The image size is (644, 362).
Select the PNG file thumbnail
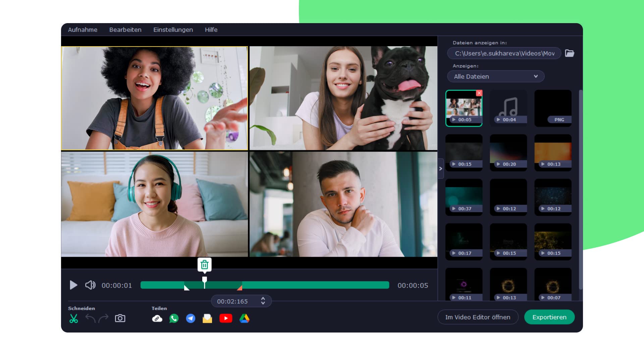click(553, 108)
